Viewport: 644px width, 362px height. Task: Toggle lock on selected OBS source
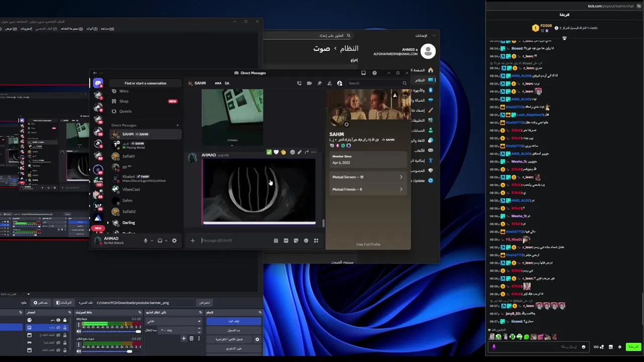(x=65, y=328)
